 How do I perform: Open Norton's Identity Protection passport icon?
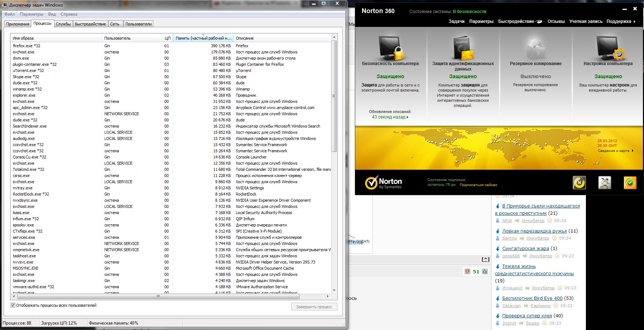click(463, 48)
